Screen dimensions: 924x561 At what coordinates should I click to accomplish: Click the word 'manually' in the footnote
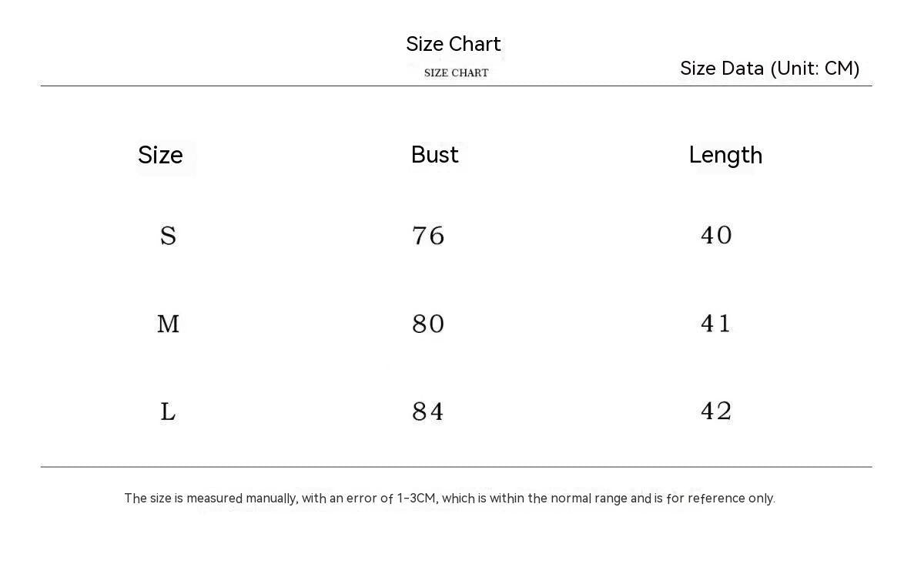click(271, 499)
